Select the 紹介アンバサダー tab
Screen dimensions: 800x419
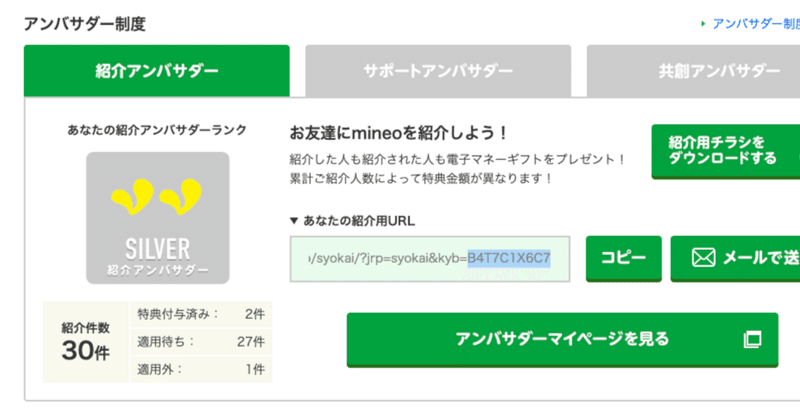click(x=157, y=71)
